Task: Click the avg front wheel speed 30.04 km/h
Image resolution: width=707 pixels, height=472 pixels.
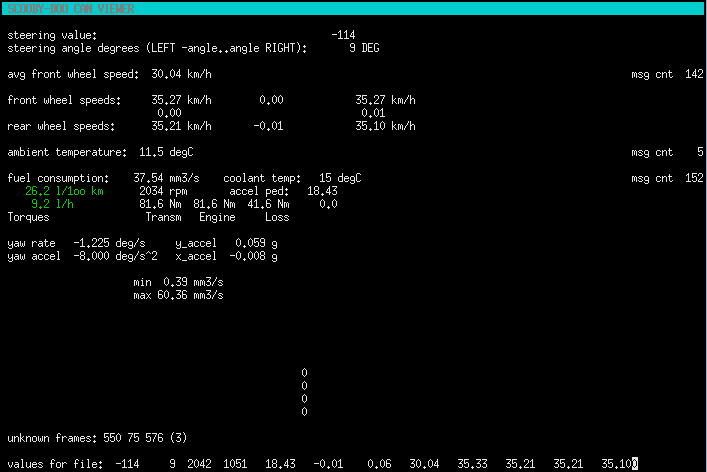Action: [x=181, y=74]
